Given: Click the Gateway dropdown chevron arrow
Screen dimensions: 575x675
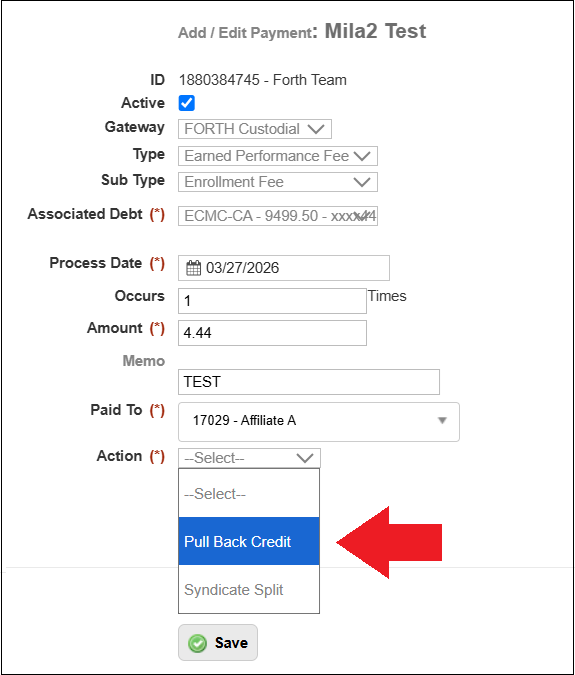Looking at the screenshot, I should 316,129.
